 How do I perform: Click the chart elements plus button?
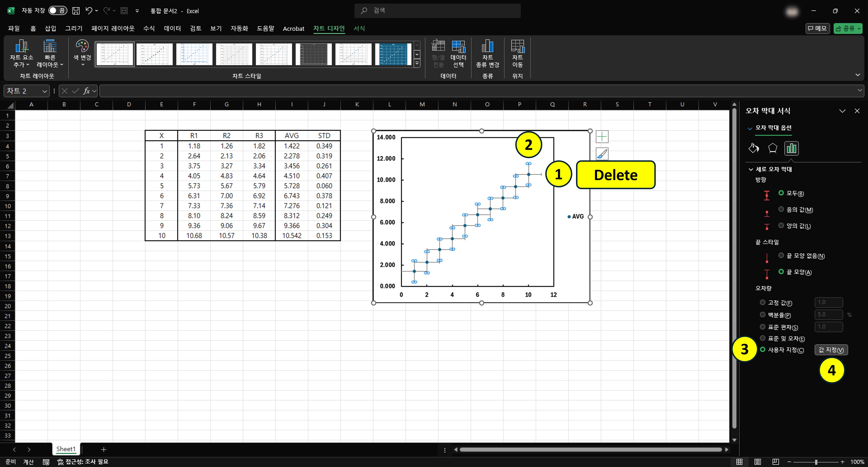tap(602, 137)
